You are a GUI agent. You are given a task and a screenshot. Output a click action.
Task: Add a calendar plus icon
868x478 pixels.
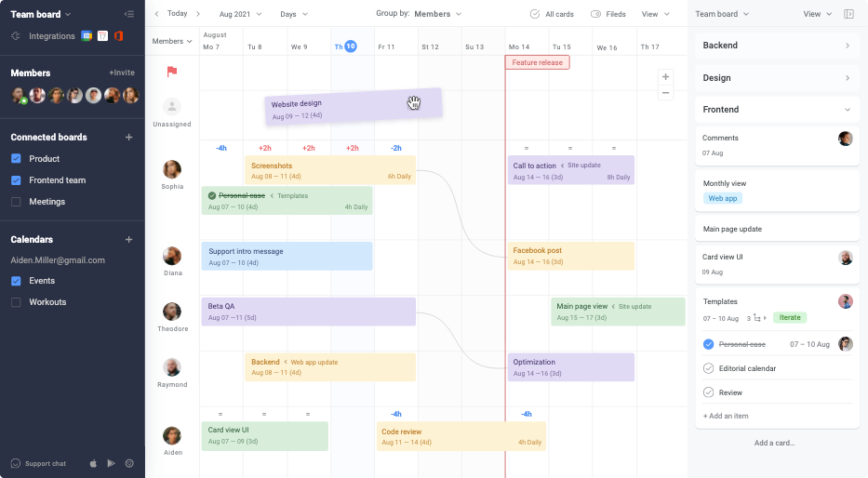[129, 240]
